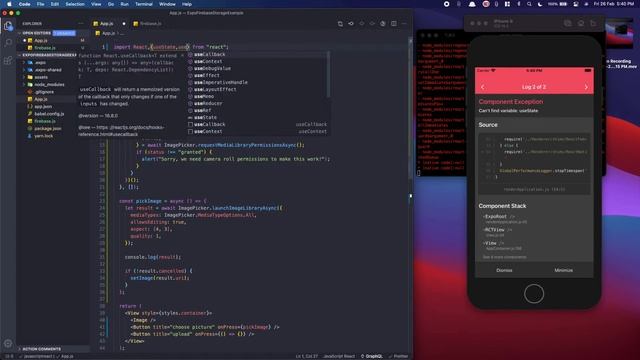This screenshot has width=640, height=360.
Task: Select useEffect in autocomplete list
Action: click(x=257, y=76)
